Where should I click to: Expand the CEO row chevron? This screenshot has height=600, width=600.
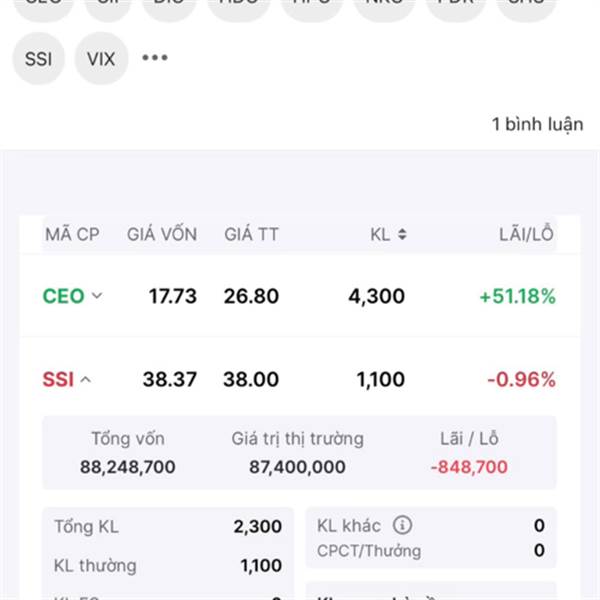pyautogui.click(x=97, y=295)
